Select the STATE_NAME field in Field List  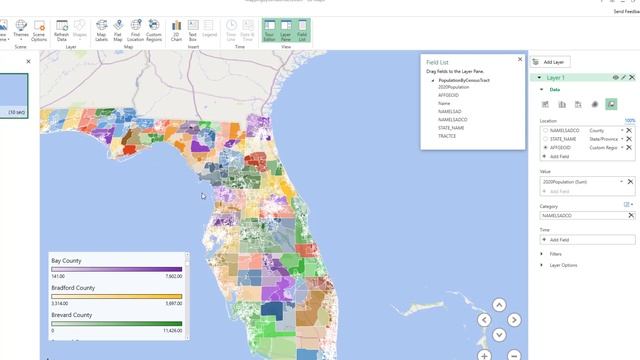pos(451,128)
